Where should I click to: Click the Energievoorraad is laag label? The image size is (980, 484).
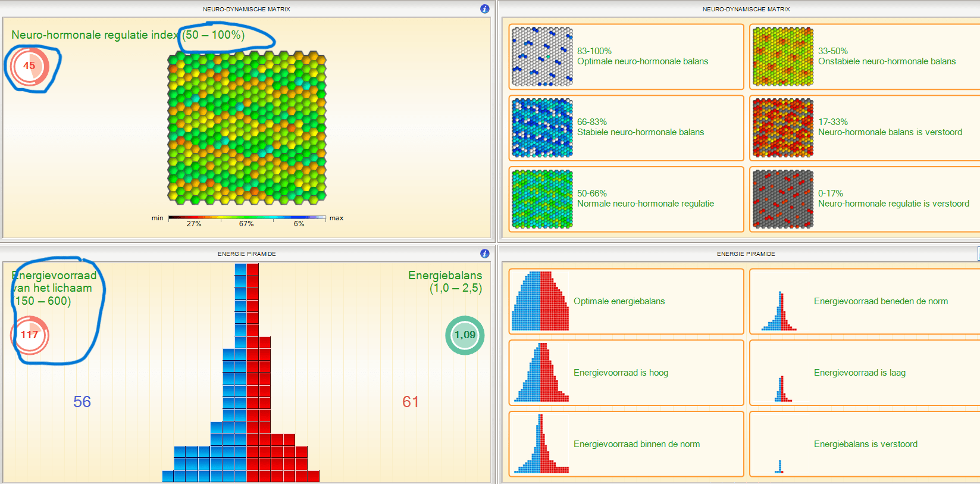click(860, 373)
